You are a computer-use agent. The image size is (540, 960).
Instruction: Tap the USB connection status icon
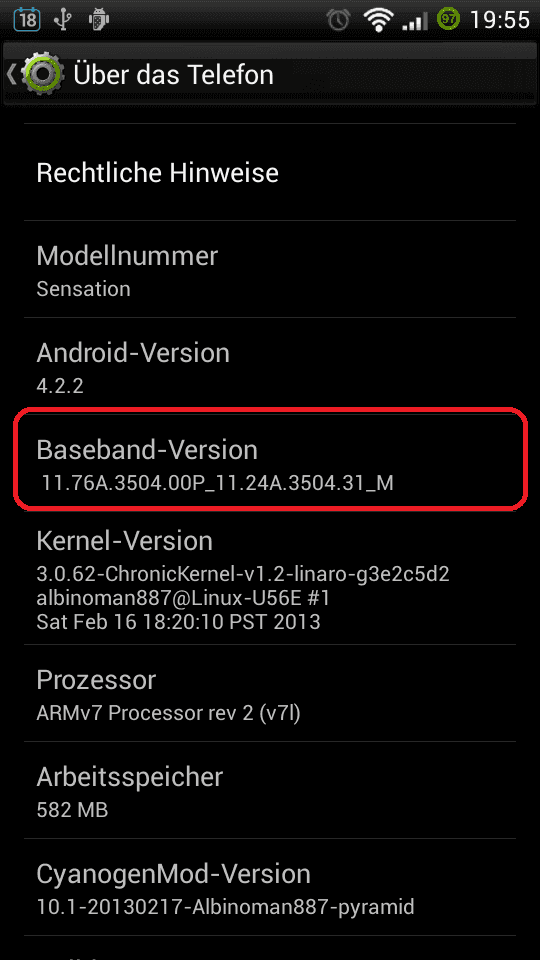tap(62, 20)
